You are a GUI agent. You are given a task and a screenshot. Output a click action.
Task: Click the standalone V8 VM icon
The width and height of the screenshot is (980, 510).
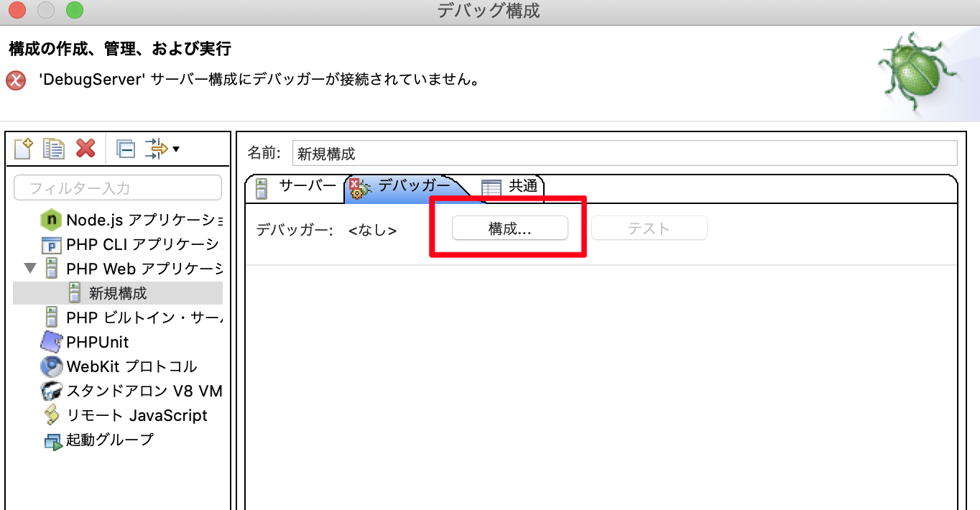(52, 391)
